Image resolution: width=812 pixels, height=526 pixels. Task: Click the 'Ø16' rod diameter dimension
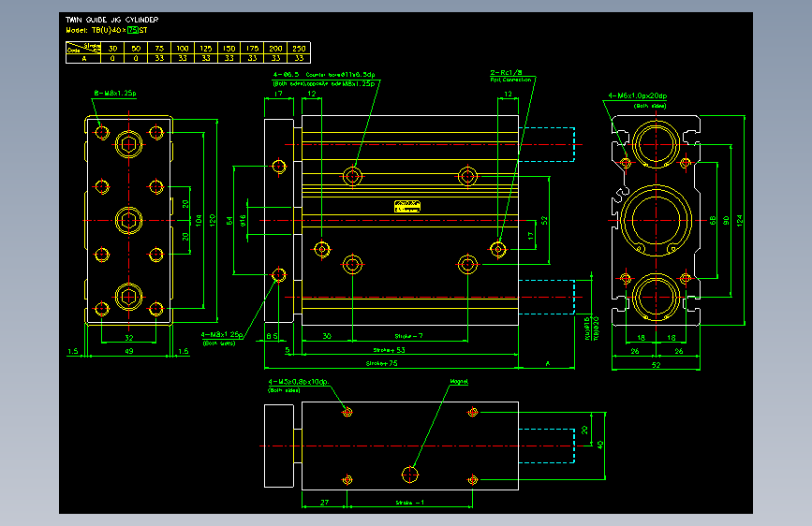pos(243,221)
